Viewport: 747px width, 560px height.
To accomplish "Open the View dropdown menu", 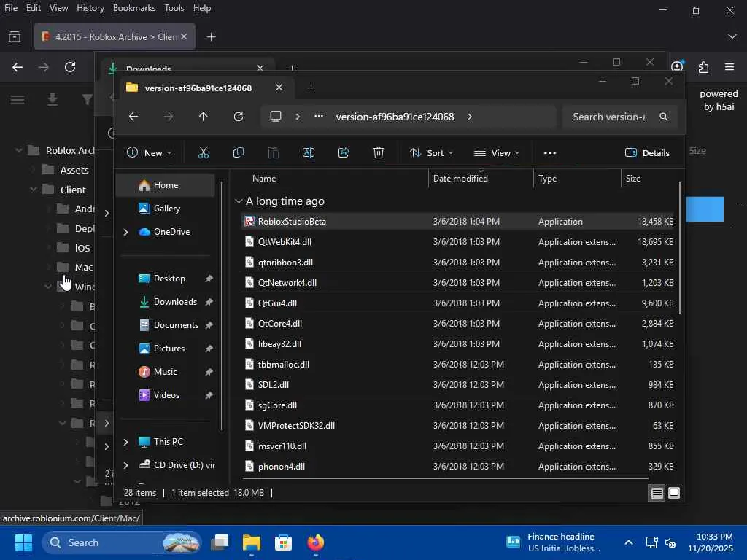I will 497,153.
